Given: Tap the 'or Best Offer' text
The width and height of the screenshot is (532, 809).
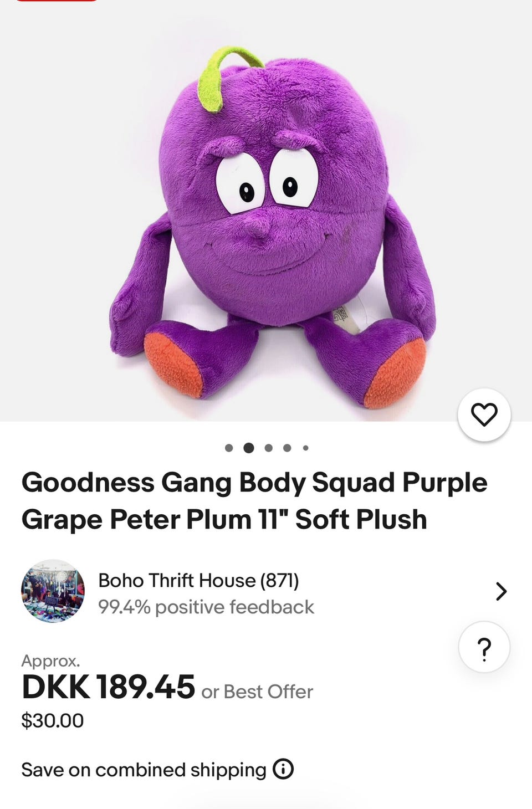Looking at the screenshot, I should click(x=257, y=692).
